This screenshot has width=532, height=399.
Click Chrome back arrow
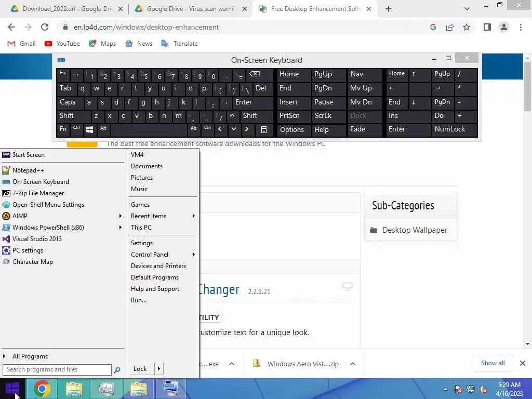[11, 27]
